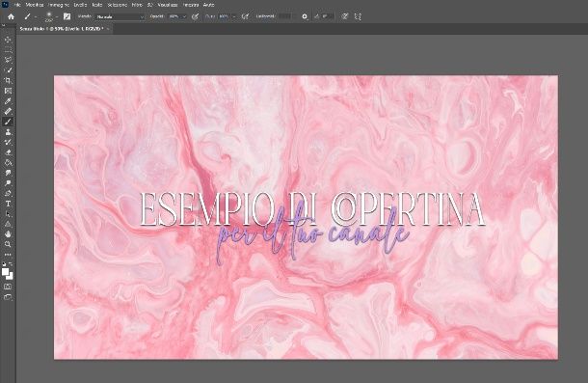Image resolution: width=588 pixels, height=383 pixels.
Task: Open the Metodo blend mode dropdown
Action: pyautogui.click(x=120, y=17)
